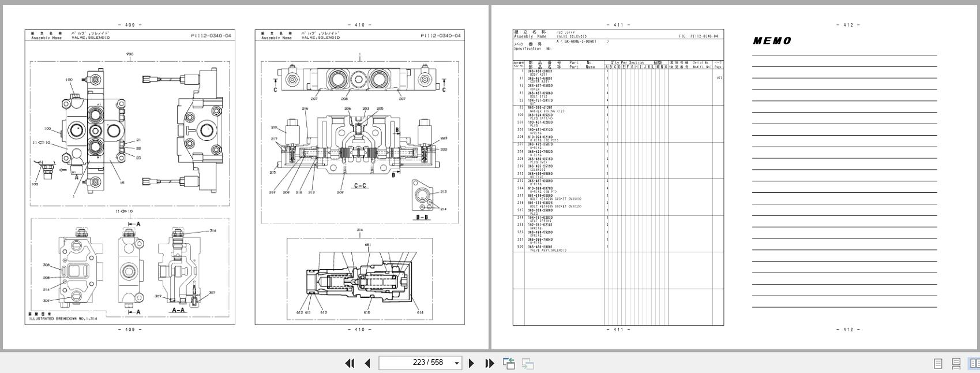980x373 pixels.
Task: Click callout number 223 on page 410
Action: coord(444,138)
